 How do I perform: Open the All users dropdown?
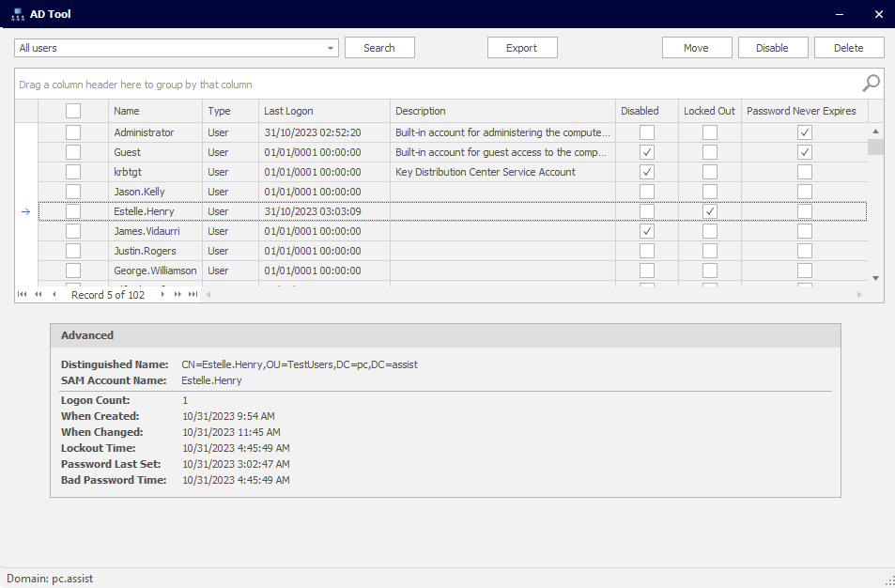331,48
